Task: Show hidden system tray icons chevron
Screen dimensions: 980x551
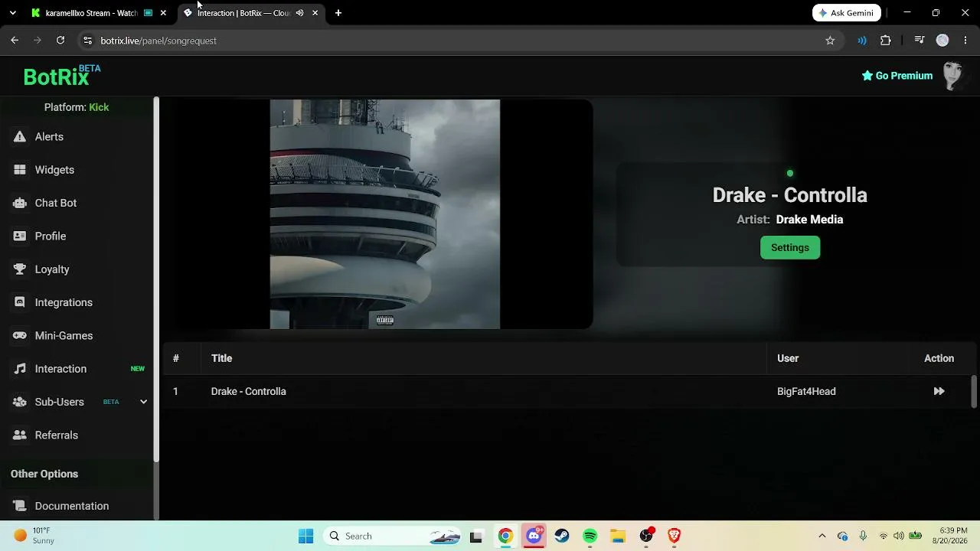Action: coord(822,536)
